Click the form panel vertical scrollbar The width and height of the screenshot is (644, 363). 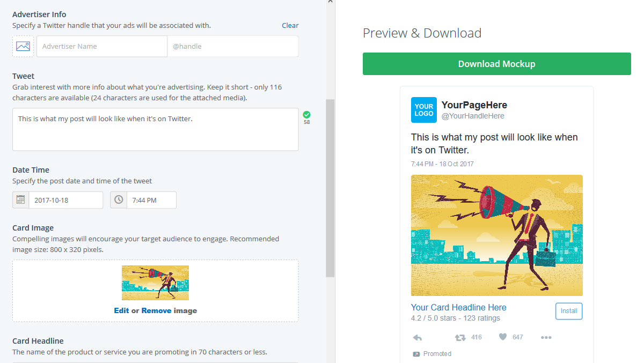click(x=330, y=188)
